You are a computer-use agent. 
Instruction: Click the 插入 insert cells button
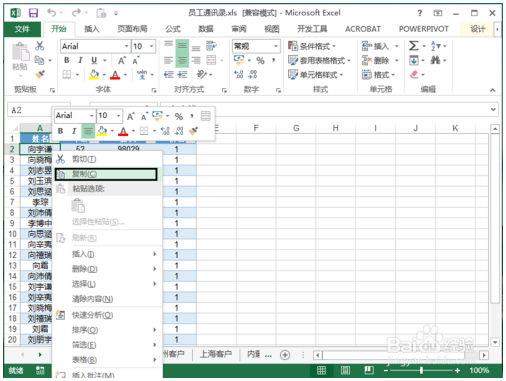pos(376,46)
